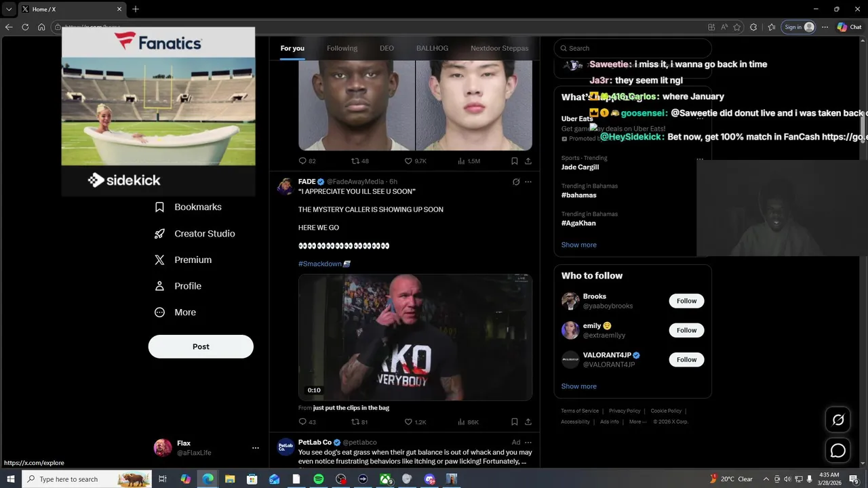Switch to DEO timeline tab

387,48
